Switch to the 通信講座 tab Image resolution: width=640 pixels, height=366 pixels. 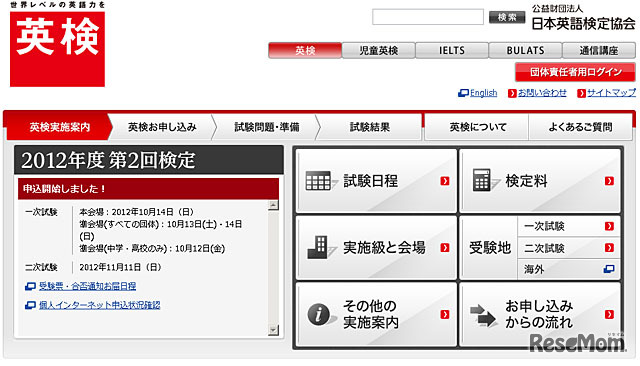[x=599, y=51]
